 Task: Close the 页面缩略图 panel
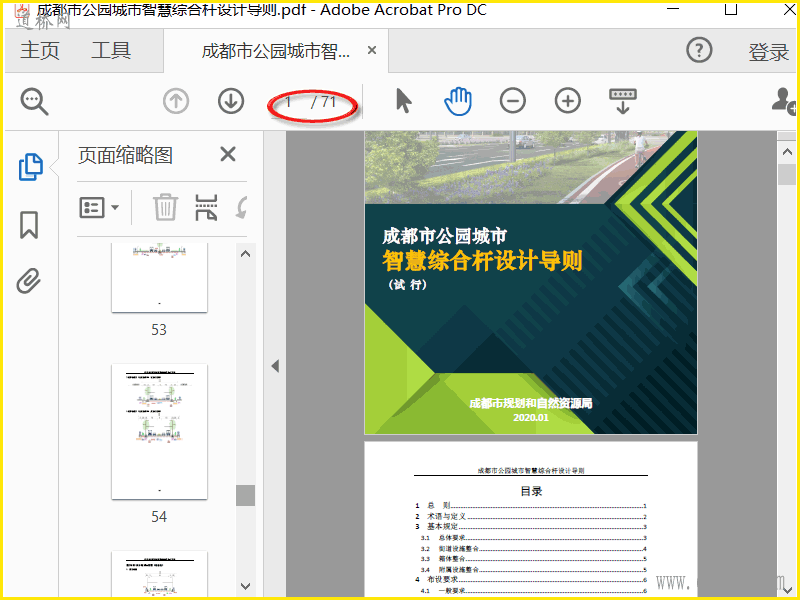(x=228, y=154)
